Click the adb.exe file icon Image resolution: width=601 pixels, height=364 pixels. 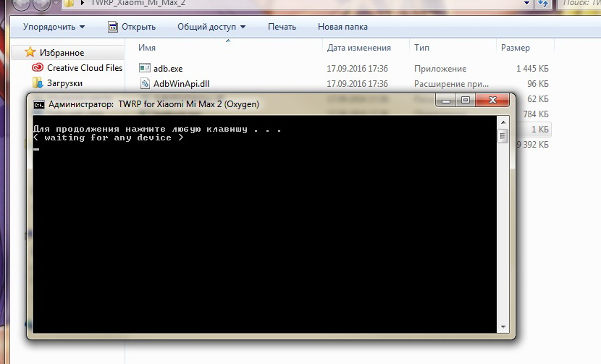(144, 68)
